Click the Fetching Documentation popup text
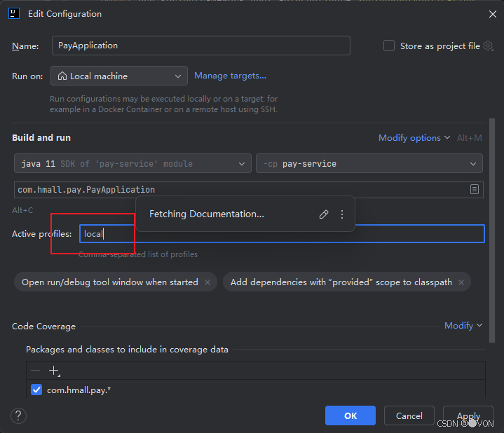The image size is (504, 433). [x=207, y=214]
